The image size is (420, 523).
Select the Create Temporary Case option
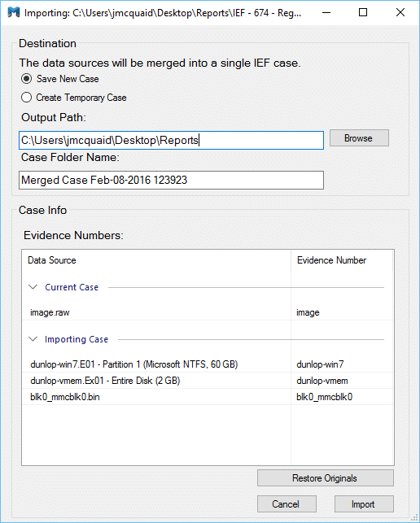coord(26,98)
